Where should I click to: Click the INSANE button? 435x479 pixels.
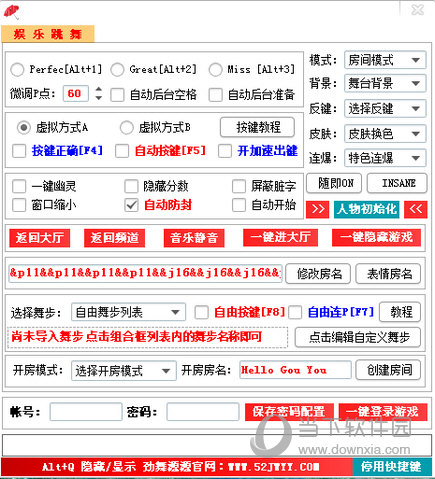397,183
